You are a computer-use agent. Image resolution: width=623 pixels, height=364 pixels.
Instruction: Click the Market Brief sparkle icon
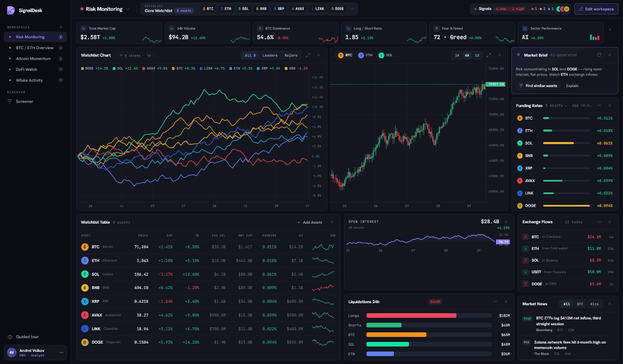coord(518,55)
